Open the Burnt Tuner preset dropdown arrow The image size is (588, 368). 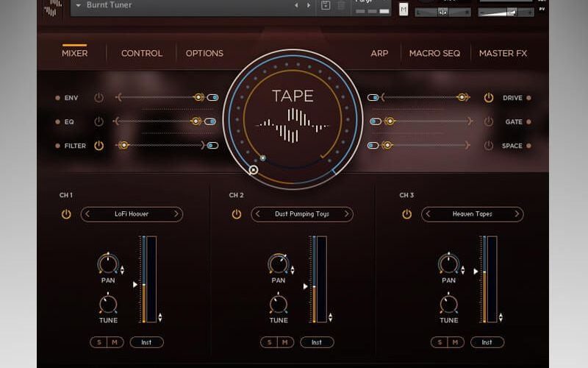click(79, 5)
